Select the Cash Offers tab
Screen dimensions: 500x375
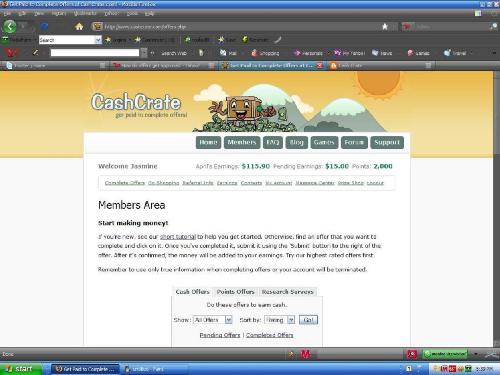tap(192, 291)
